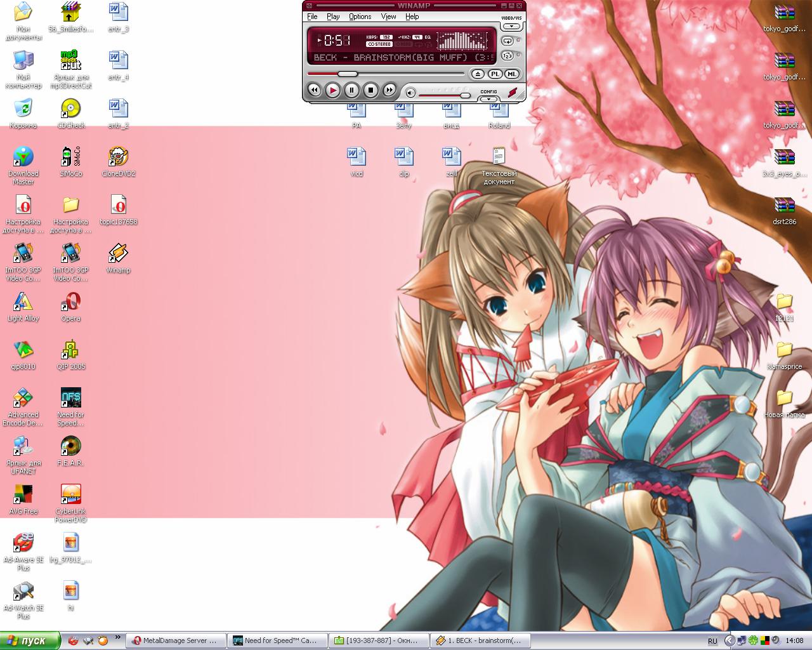The image size is (812, 650).
Task: Click the scrolling song title in Winamp
Action: tap(403, 58)
